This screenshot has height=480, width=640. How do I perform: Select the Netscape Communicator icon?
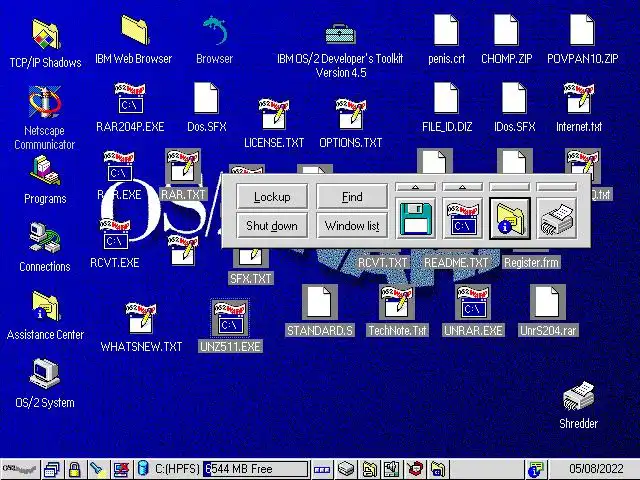pyautogui.click(x=45, y=101)
